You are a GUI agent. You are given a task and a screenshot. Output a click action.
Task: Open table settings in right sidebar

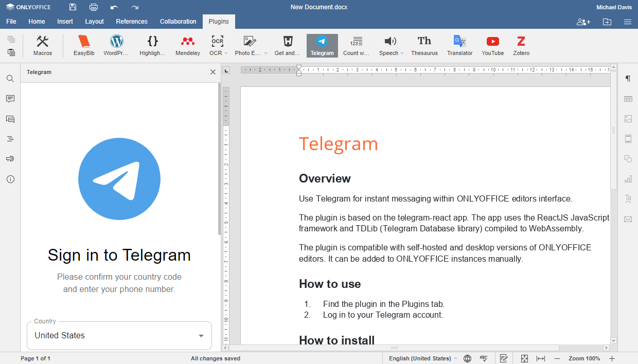pyautogui.click(x=628, y=99)
